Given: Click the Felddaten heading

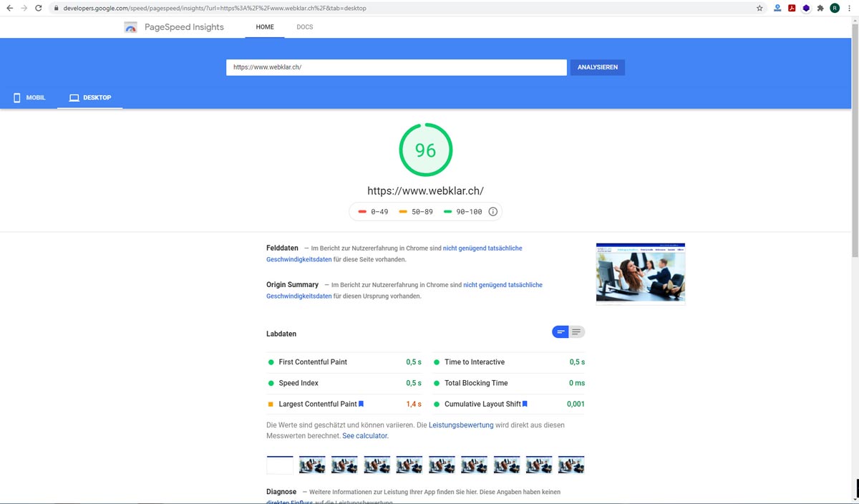Looking at the screenshot, I should point(282,248).
